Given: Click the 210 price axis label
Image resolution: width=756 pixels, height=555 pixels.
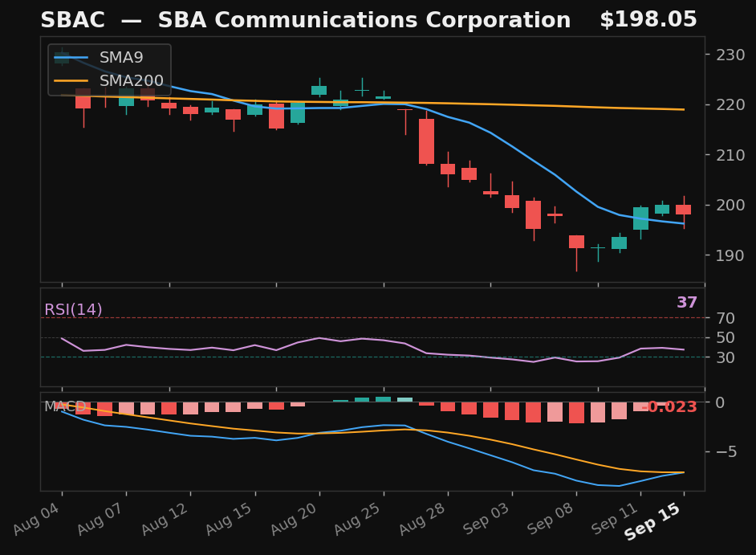Looking at the screenshot, I should [x=730, y=155].
